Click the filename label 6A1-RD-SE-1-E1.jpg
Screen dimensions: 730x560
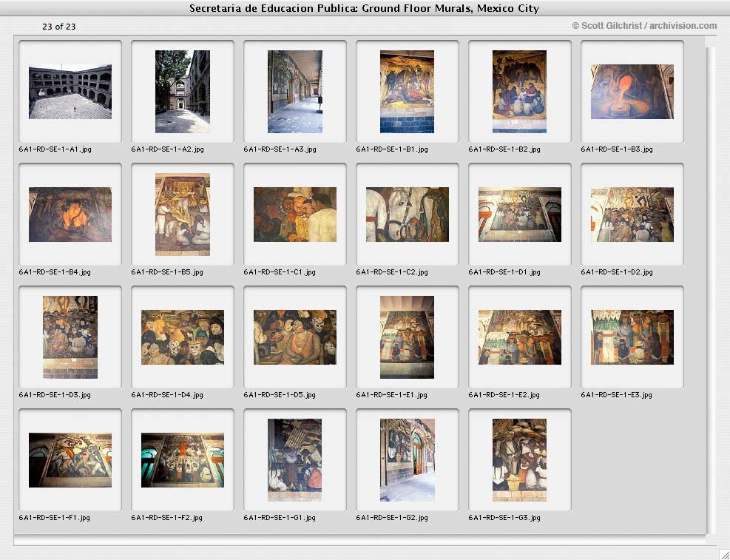click(391, 395)
